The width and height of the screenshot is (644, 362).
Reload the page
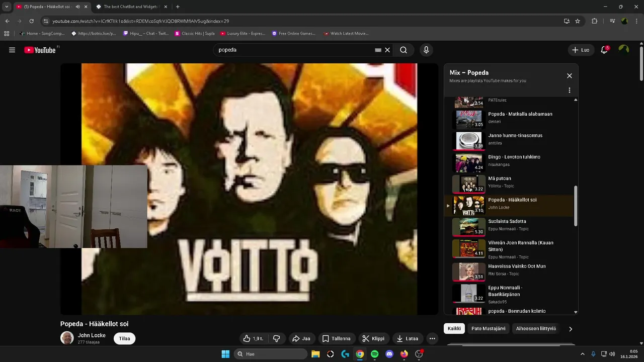pos(31,21)
